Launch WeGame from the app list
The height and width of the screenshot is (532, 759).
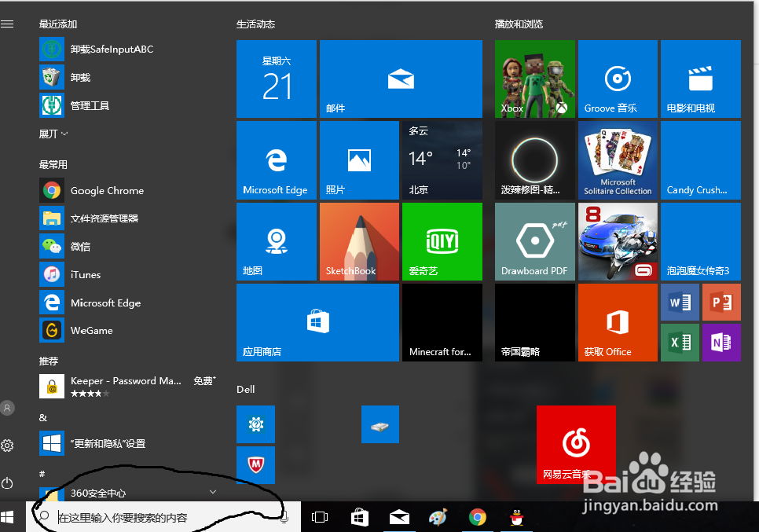128,331
